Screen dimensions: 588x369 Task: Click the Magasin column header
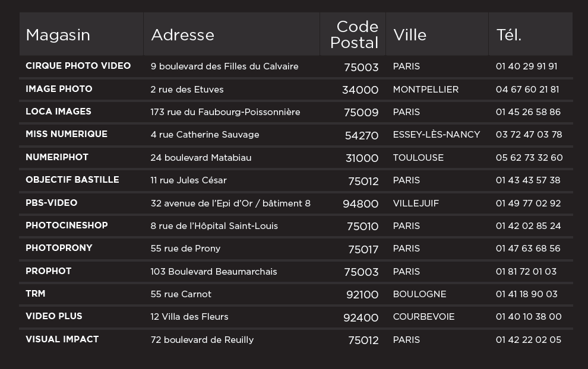(x=58, y=35)
